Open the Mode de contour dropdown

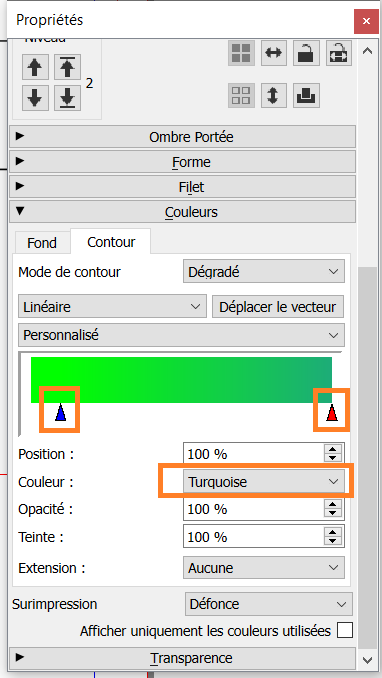pos(264,271)
